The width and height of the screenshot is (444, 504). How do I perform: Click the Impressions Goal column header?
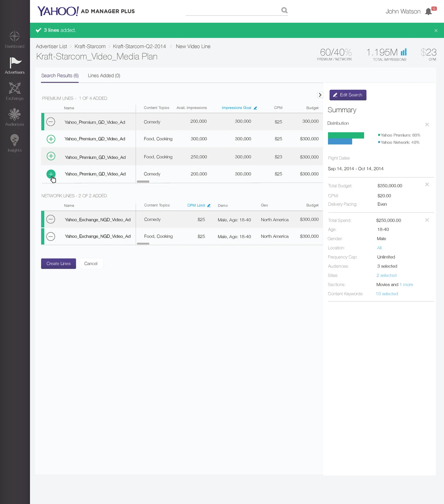click(236, 108)
